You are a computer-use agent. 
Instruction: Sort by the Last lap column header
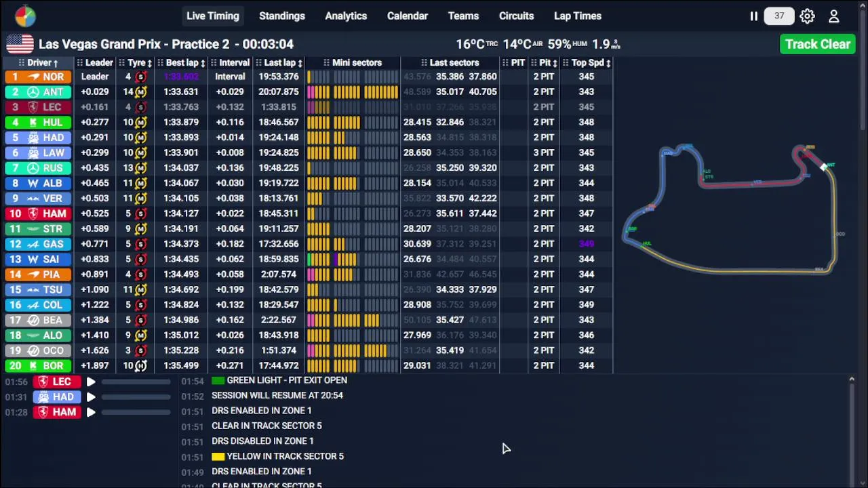coord(278,62)
